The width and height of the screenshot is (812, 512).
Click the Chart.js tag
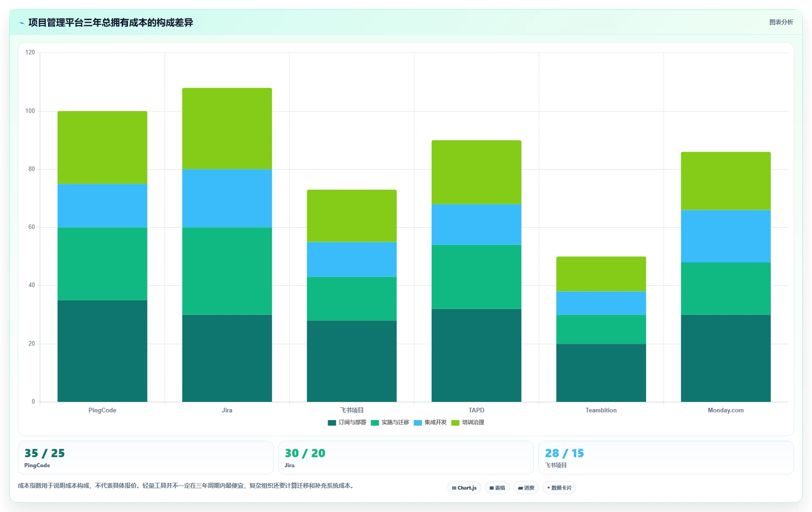[x=464, y=488]
